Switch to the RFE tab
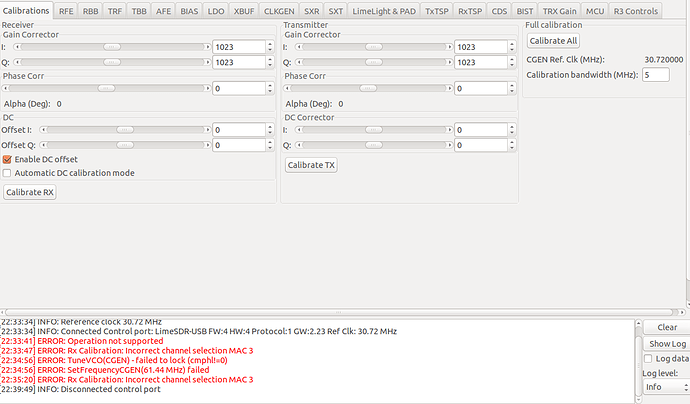Image resolution: width=690 pixels, height=404 pixels. click(x=66, y=11)
